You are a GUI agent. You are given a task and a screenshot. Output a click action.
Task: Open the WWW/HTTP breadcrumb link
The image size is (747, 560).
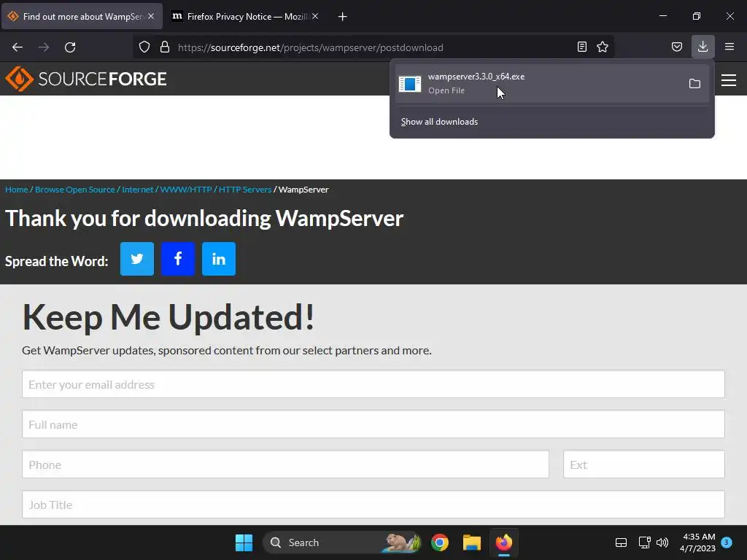186,190
